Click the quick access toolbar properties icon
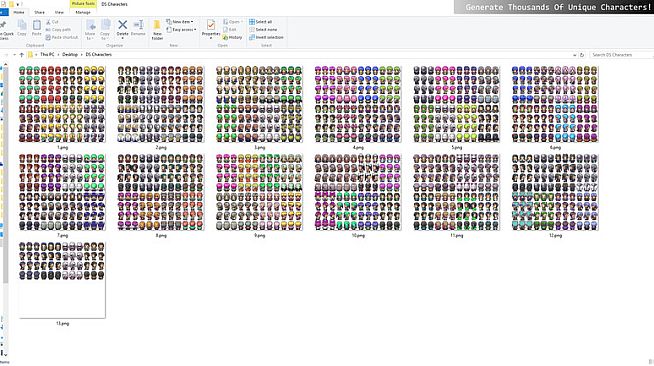This screenshot has height=366, width=654. tap(3, 4)
